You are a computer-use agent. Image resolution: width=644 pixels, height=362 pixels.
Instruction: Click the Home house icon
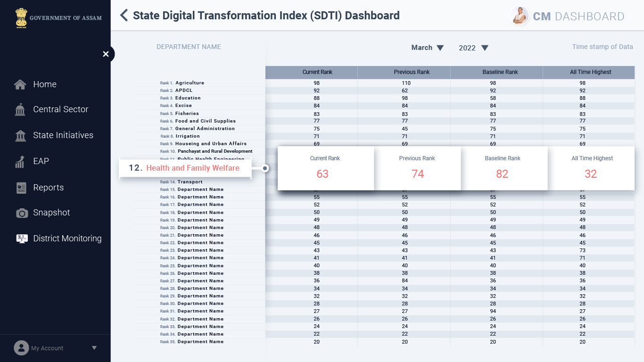click(x=20, y=84)
